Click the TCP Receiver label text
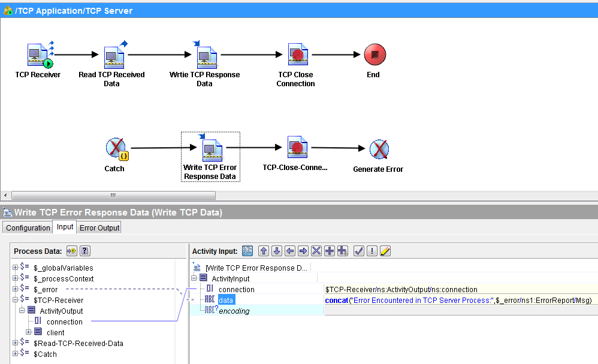 (38, 75)
